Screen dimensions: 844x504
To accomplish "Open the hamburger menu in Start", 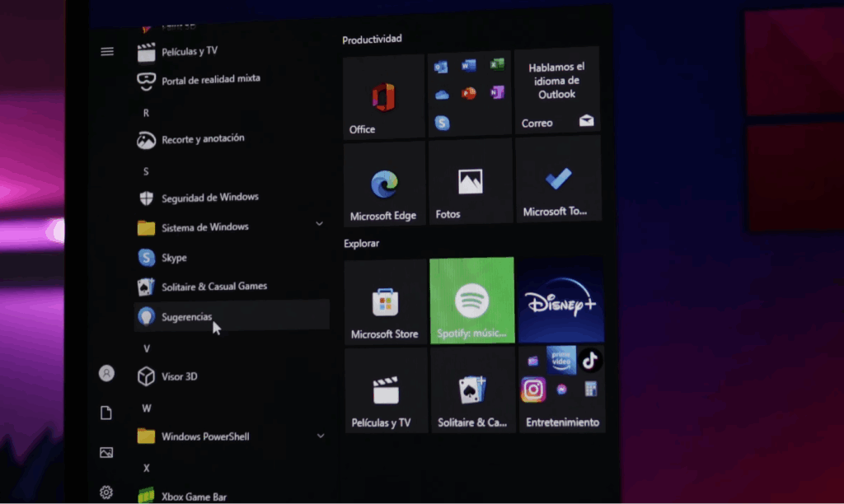I will click(x=107, y=52).
